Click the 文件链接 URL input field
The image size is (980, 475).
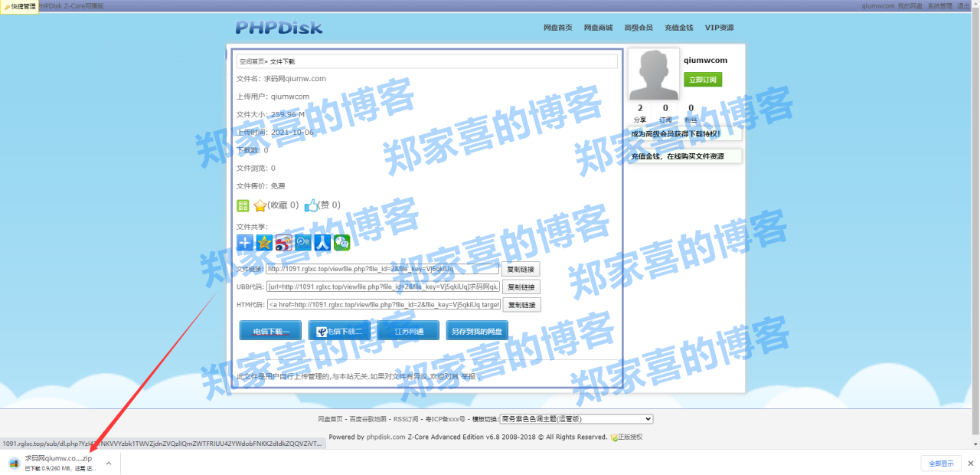[x=383, y=269]
